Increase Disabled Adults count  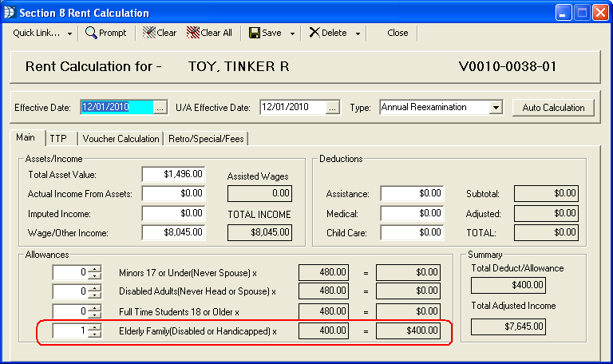[x=94, y=287]
